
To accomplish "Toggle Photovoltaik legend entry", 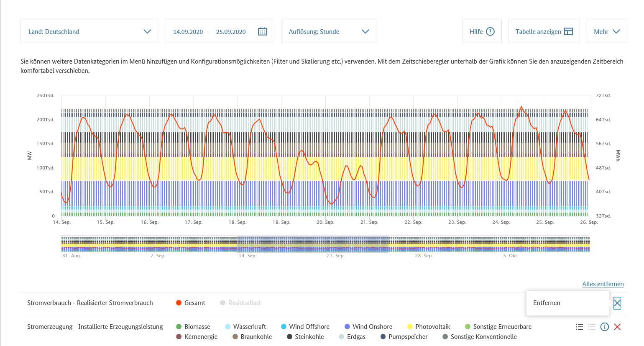I will 429,327.
